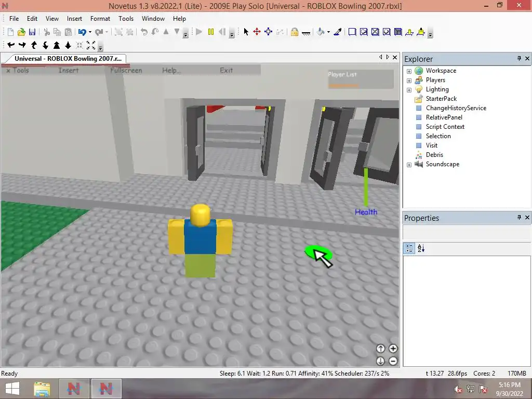Viewport: 532px width, 399px height.
Task: Pause the simulation with yellow pause button
Action: [x=211, y=32]
